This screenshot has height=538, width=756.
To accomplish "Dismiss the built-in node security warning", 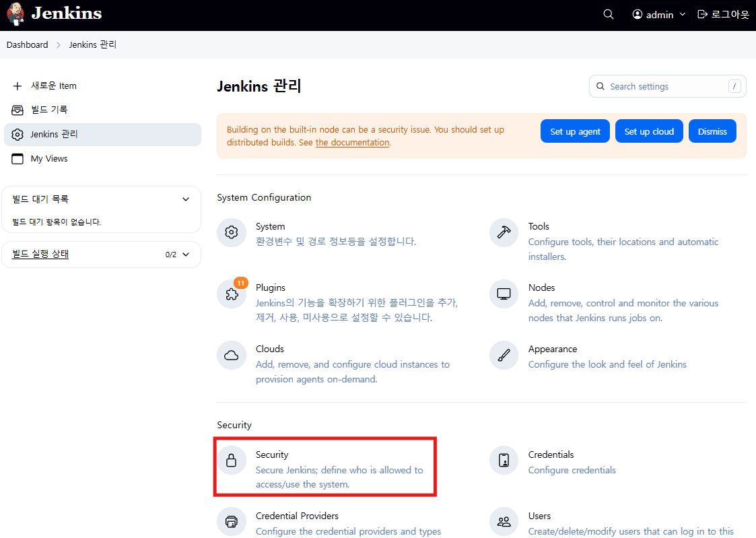I will click(712, 131).
